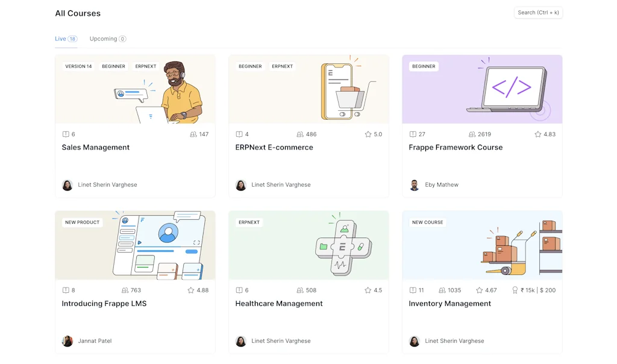This screenshot has height=364, width=617.
Task: Click the lessons book icon on Inventory Management
Action: coord(413,290)
